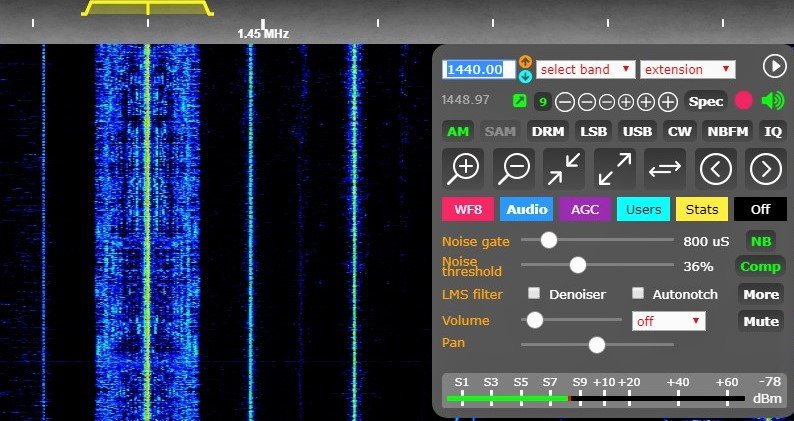794x421 pixels.
Task: Click the inward-arrows maximum zoom icon
Action: pos(564,169)
